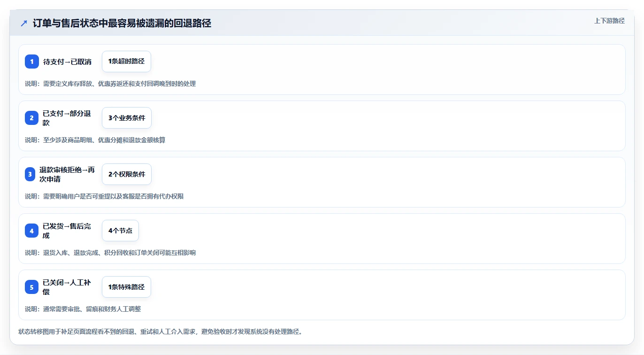Click the 上下游路径 label in the header
This screenshot has width=644, height=355.
click(609, 21)
